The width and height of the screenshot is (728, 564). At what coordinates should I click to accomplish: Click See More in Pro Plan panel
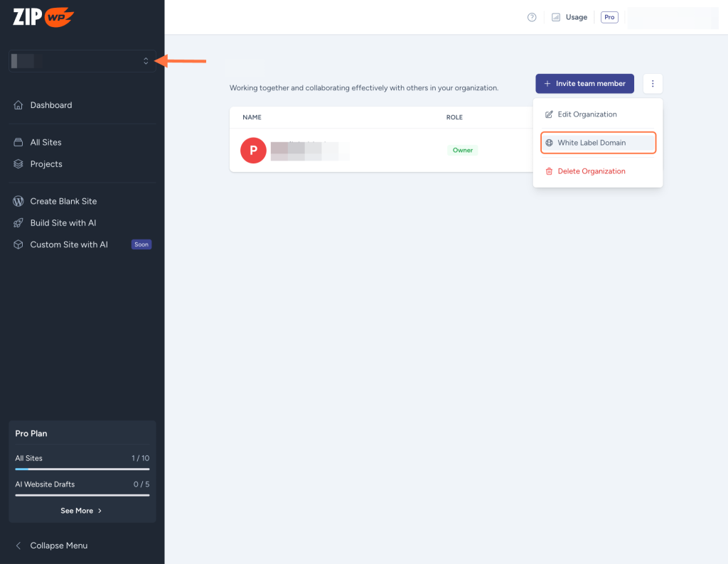82,511
